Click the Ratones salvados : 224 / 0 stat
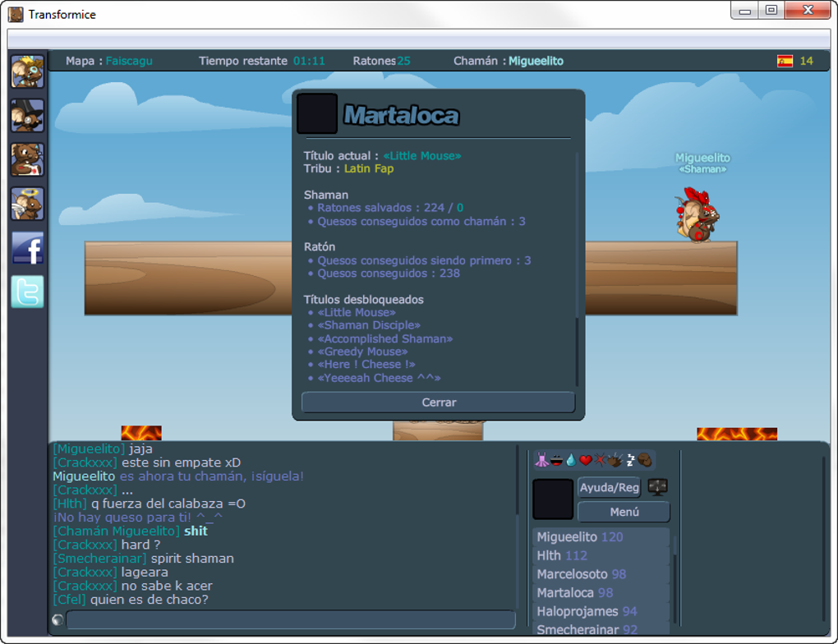The height and width of the screenshot is (644, 838). point(390,208)
